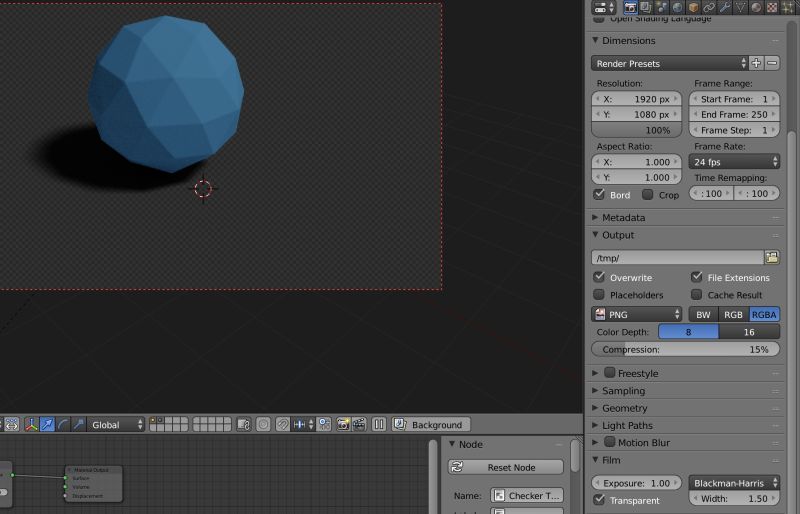Open the PNG file format dropdown

pos(636,314)
